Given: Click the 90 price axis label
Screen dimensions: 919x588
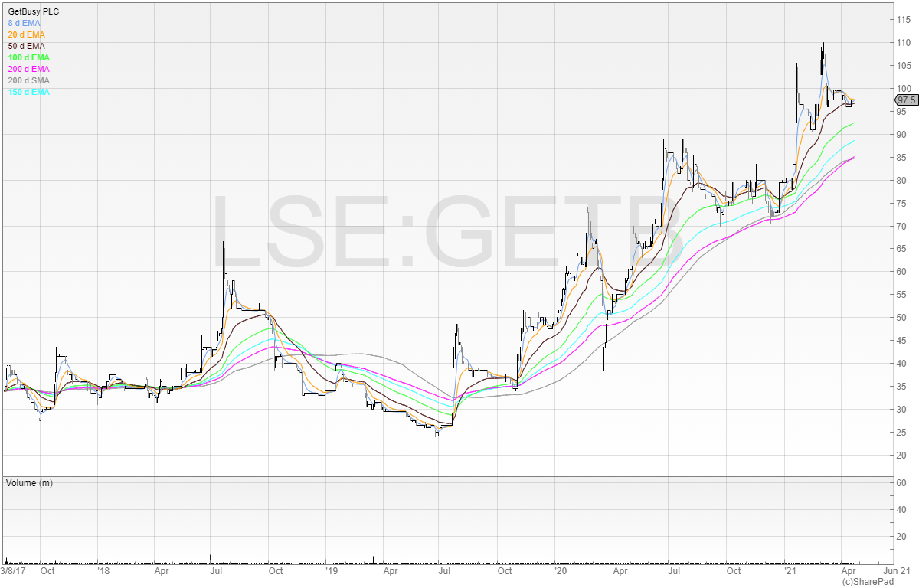Looking at the screenshot, I should point(900,135).
